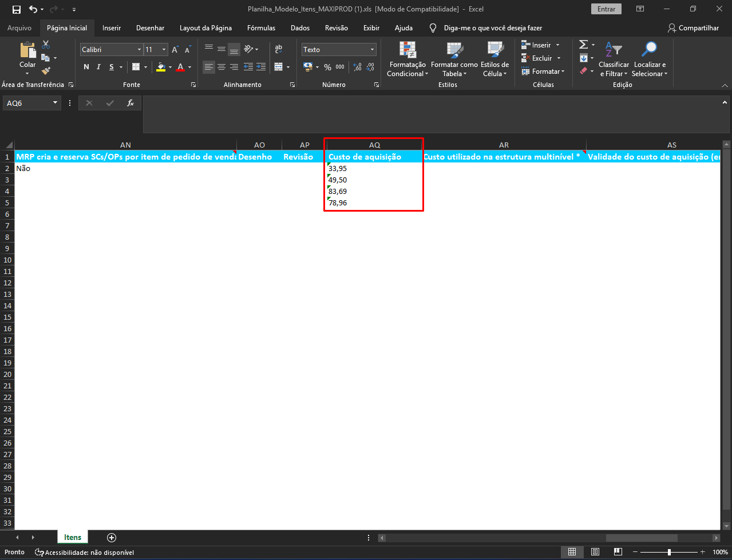Apply percent style with % icon
The width and height of the screenshot is (732, 560).
coord(327,67)
